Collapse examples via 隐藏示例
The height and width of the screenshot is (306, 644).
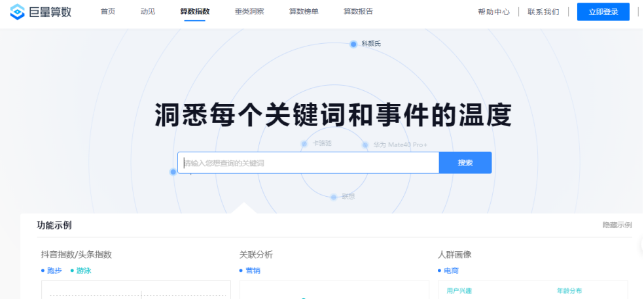point(617,225)
